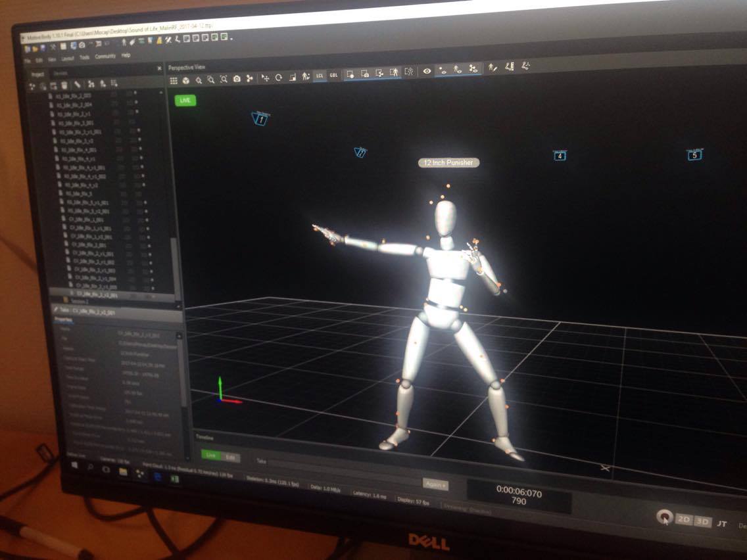Click the trash icon in the Project panel toolbar
Image resolution: width=747 pixels, height=560 pixels.
tap(64, 83)
